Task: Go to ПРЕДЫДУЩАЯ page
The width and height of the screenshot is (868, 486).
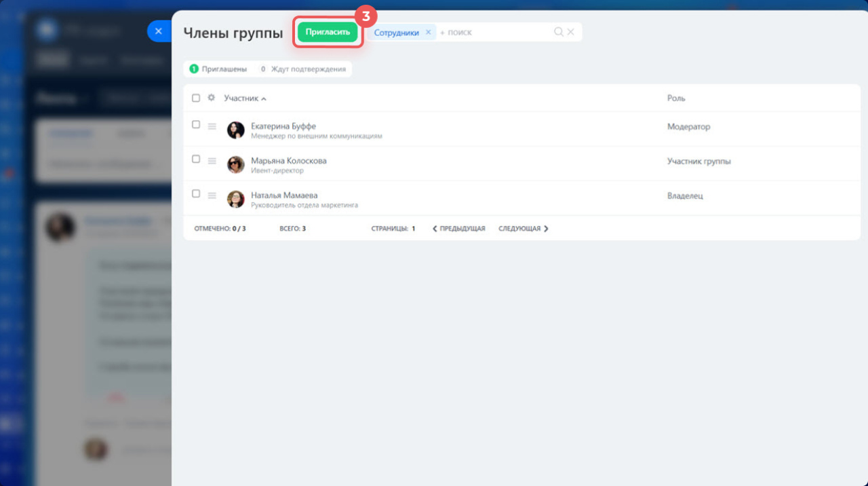Action: click(x=459, y=229)
